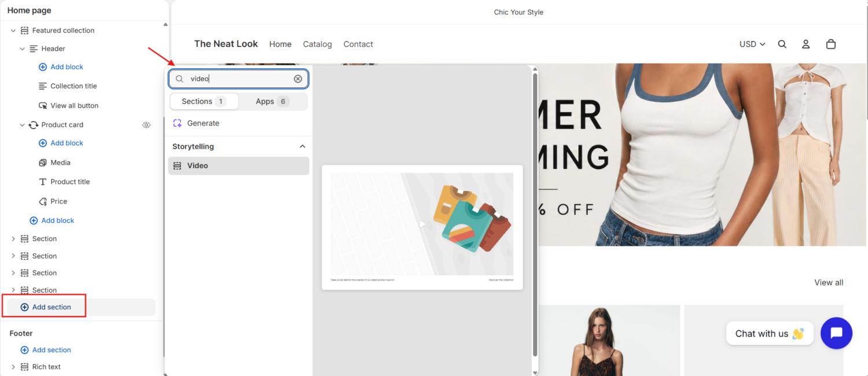Select the Product title block

pyautogui.click(x=70, y=182)
